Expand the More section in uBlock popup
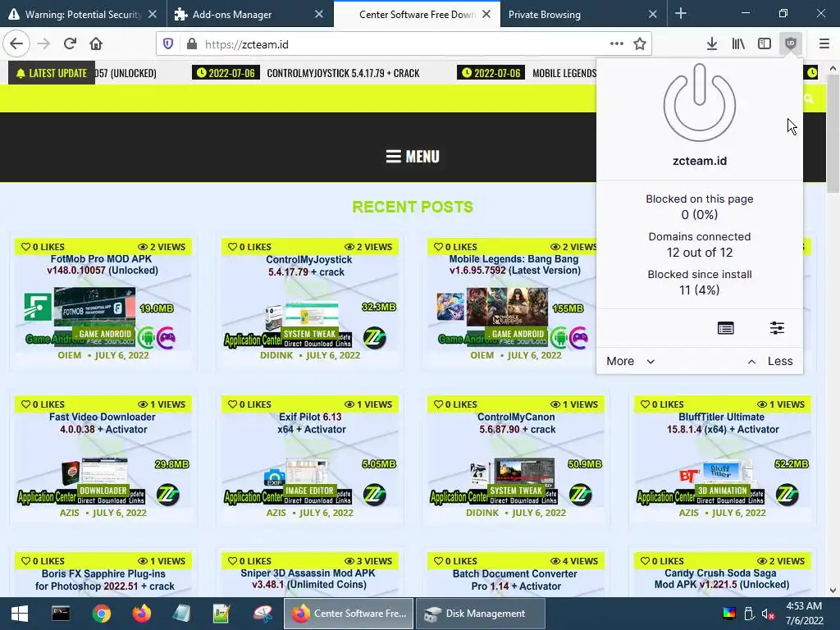Viewport: 840px width, 630px height. [631, 361]
